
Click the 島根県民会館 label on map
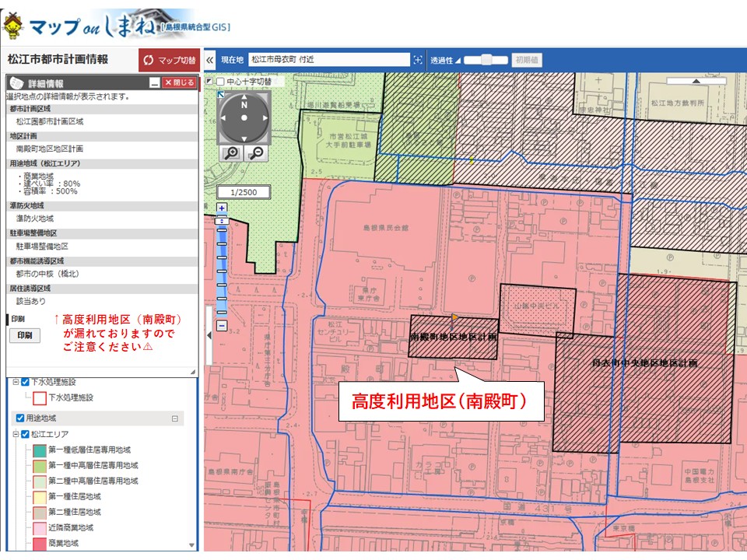click(385, 228)
